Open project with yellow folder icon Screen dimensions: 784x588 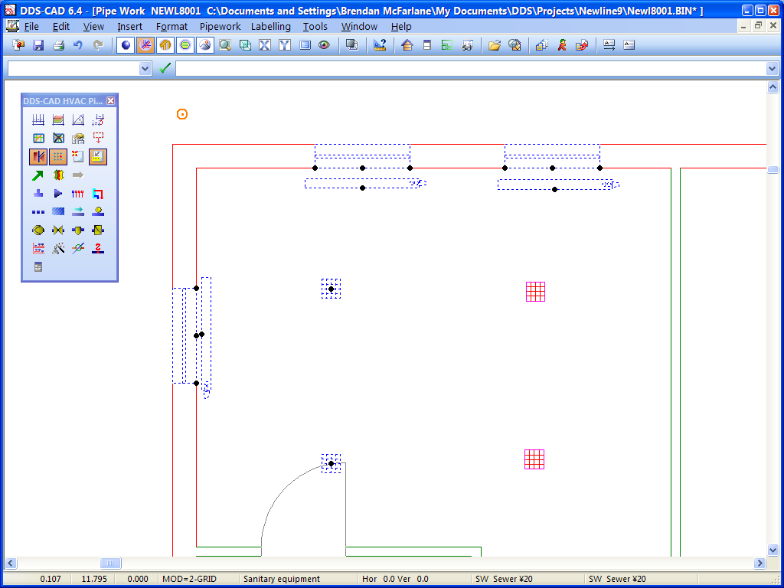494,46
